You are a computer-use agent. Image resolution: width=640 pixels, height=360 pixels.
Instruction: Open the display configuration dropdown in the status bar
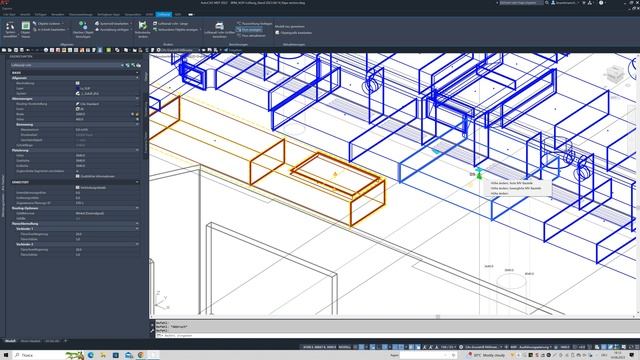click(531, 347)
